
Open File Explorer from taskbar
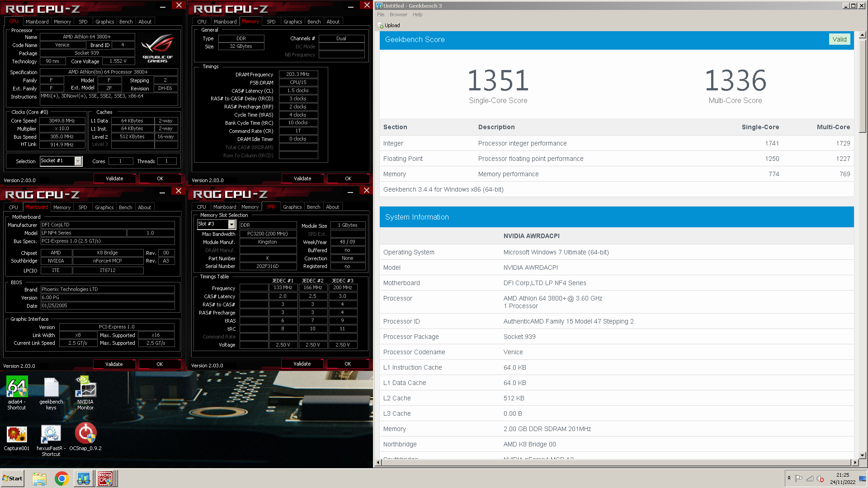coord(39,479)
